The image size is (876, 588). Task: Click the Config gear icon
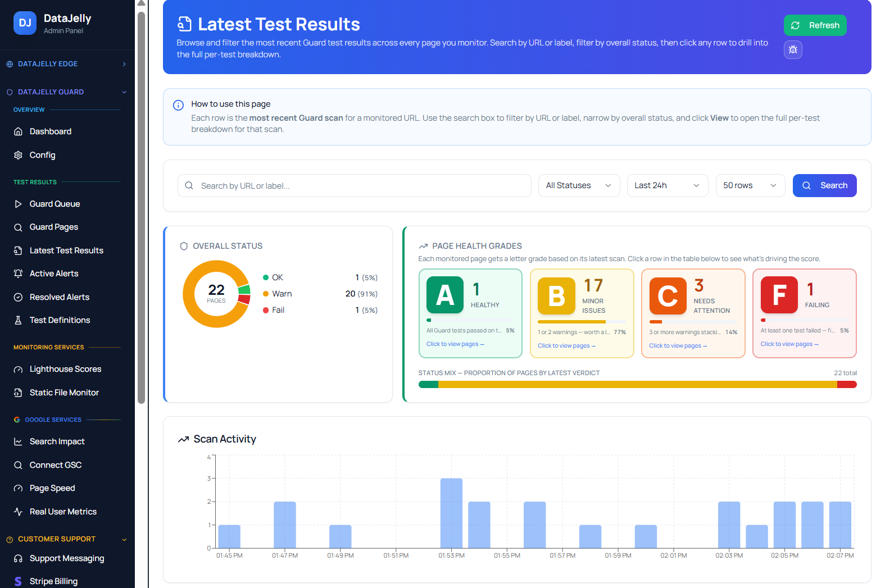pyautogui.click(x=18, y=155)
